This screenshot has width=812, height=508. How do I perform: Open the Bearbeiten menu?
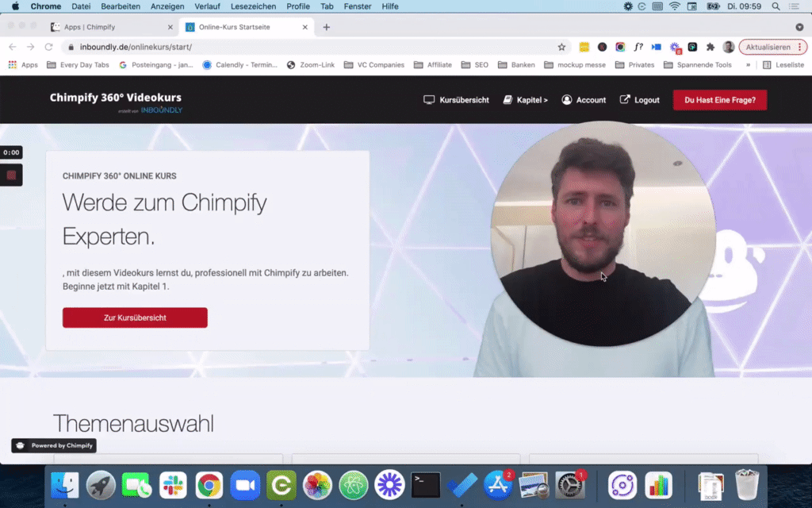tap(121, 6)
